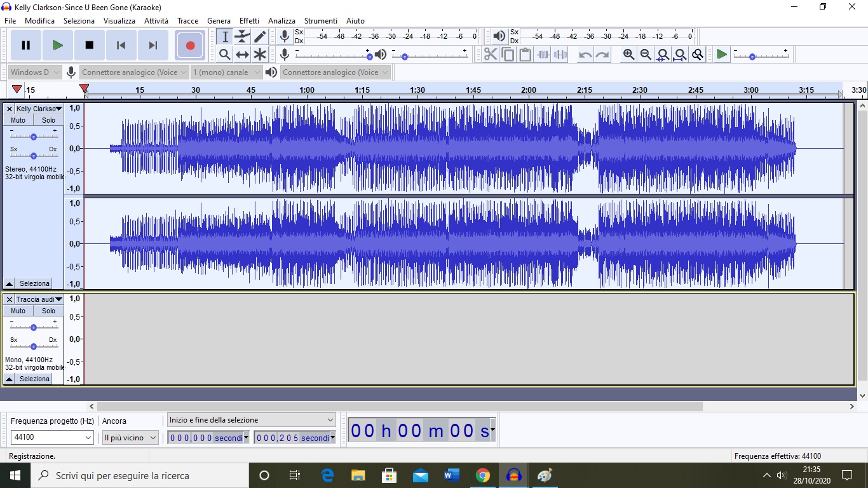
Task: Open the Kelly Clarkson track name menu
Action: [x=39, y=109]
